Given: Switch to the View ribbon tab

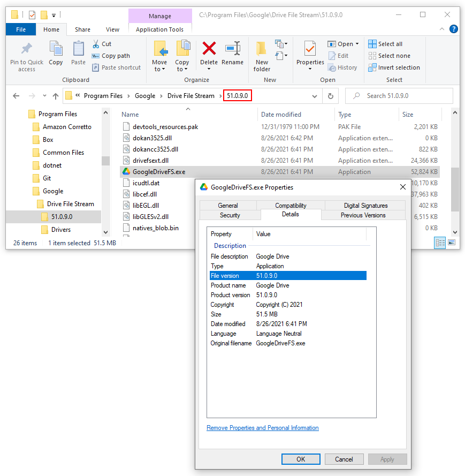Looking at the screenshot, I should 112,29.
